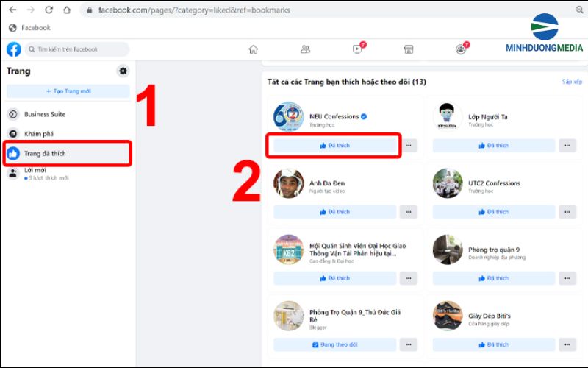Viewport: 588px width, 368px height.
Task: Click the address bar URL
Action: pos(194,10)
